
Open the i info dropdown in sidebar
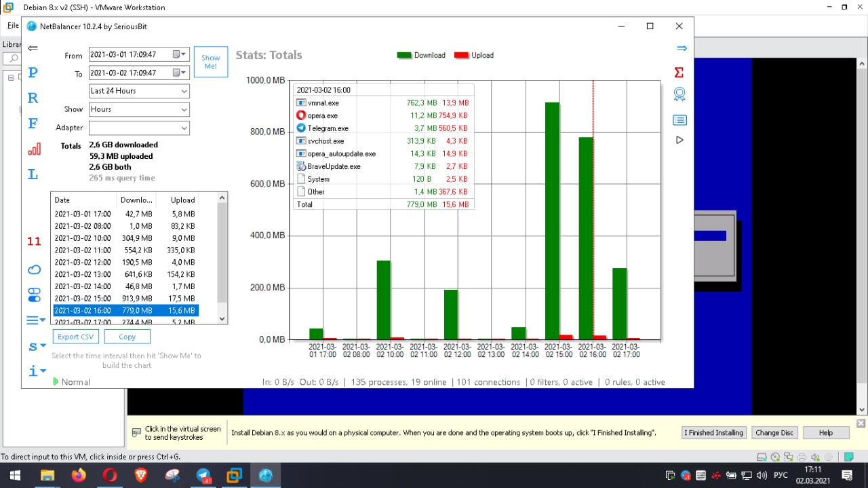[x=37, y=371]
